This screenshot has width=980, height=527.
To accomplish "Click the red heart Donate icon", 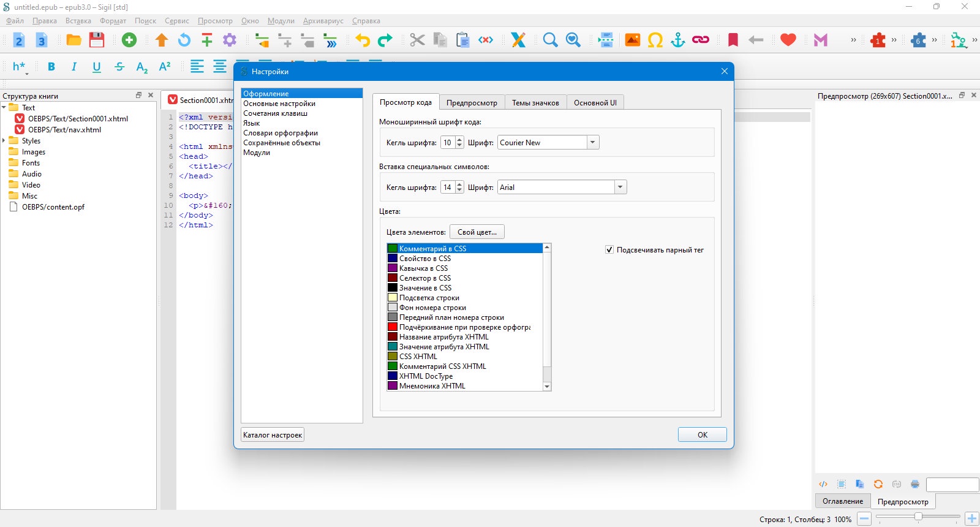I will (788, 40).
